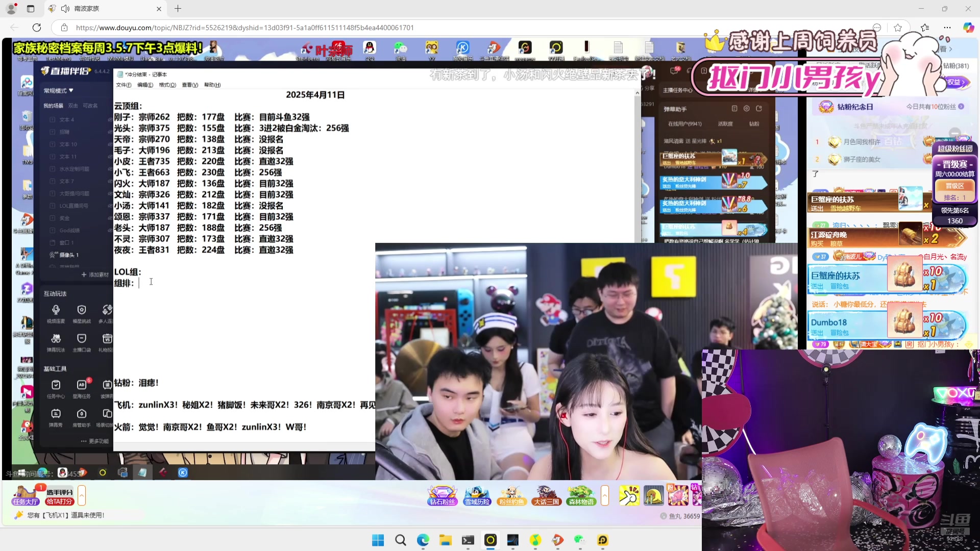Expand 钻粉纪念日 fans arrow
980x551 pixels.
coord(961,107)
